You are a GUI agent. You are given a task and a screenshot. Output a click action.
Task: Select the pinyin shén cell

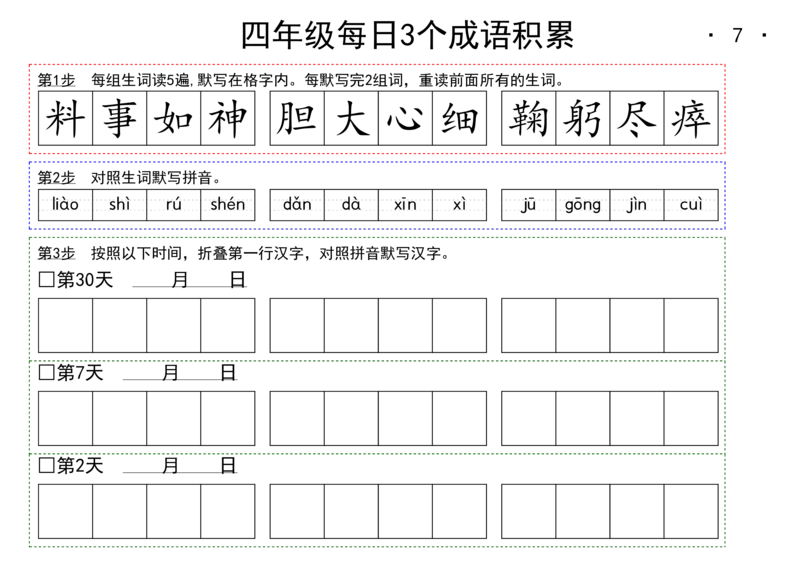pos(228,205)
